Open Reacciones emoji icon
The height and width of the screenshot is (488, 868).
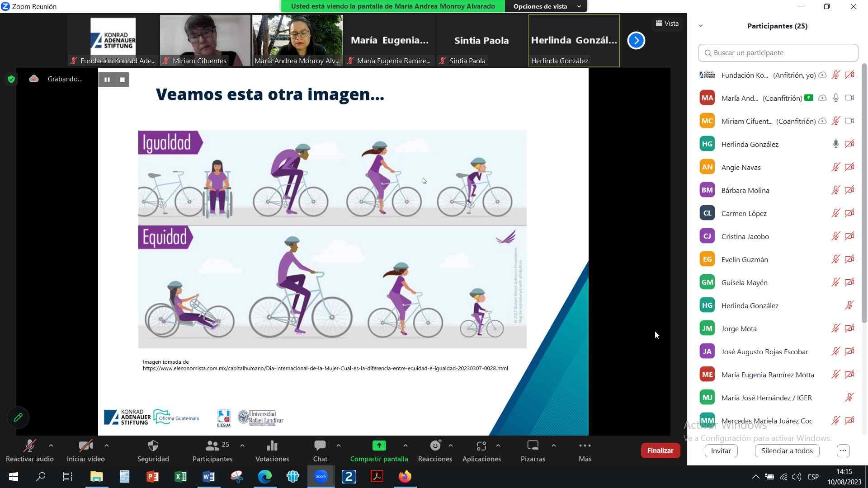[x=435, y=446]
